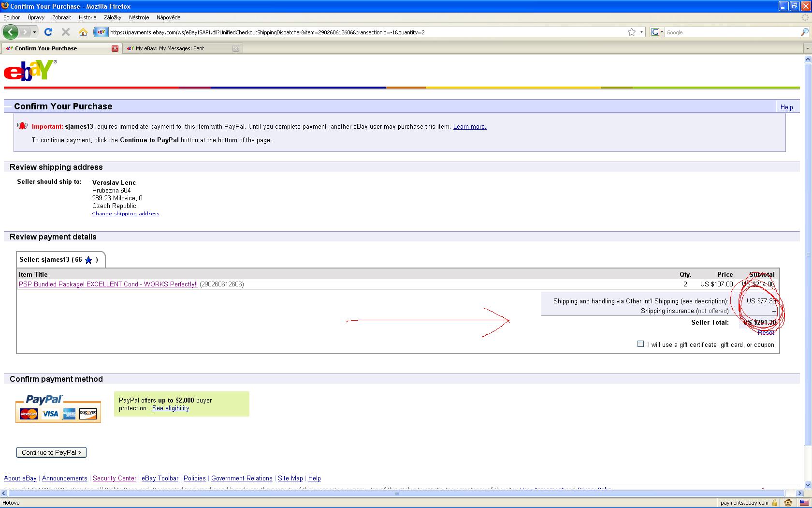
Task: Click the address bar URL field
Action: (x=367, y=32)
